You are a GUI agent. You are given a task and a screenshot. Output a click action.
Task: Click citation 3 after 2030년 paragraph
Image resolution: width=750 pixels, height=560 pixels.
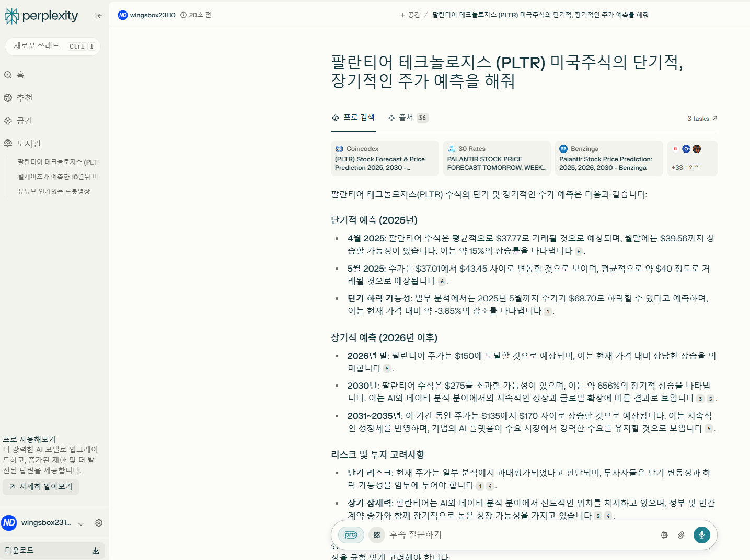(700, 399)
